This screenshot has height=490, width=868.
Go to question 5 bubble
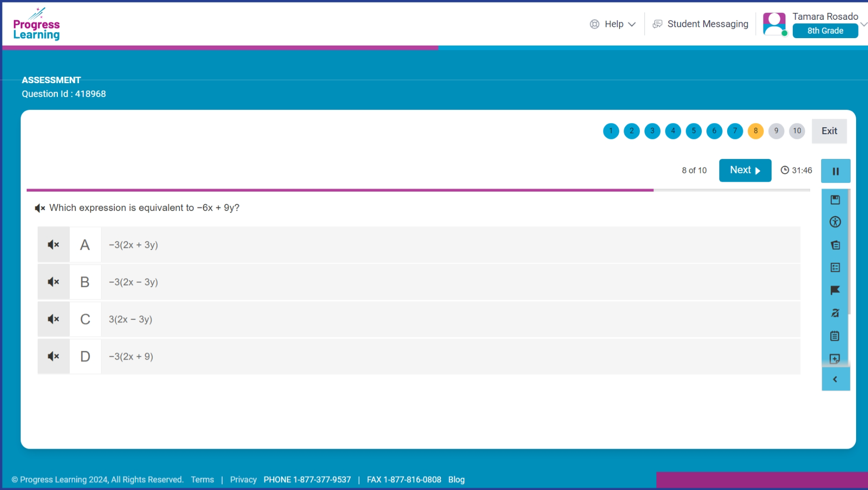693,131
